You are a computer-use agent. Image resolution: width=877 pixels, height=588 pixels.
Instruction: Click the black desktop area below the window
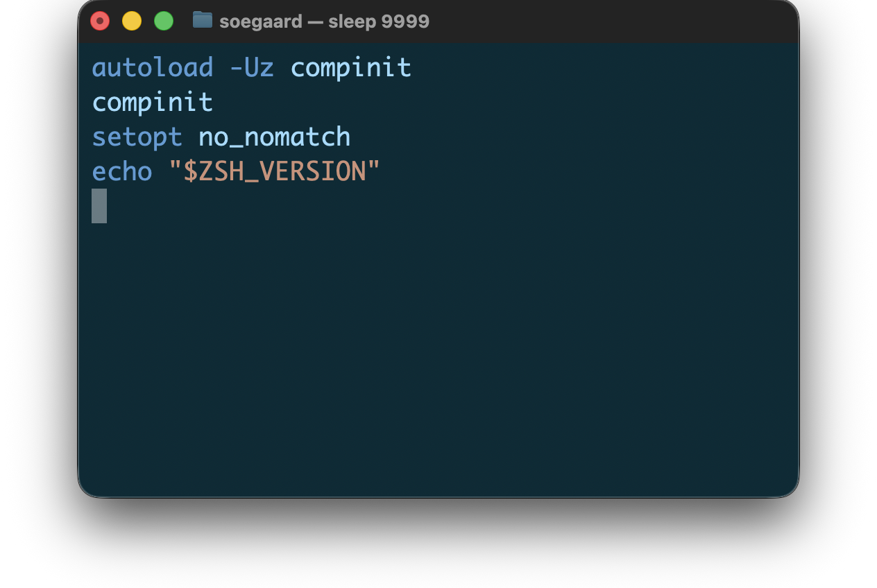pyautogui.click(x=437, y=544)
